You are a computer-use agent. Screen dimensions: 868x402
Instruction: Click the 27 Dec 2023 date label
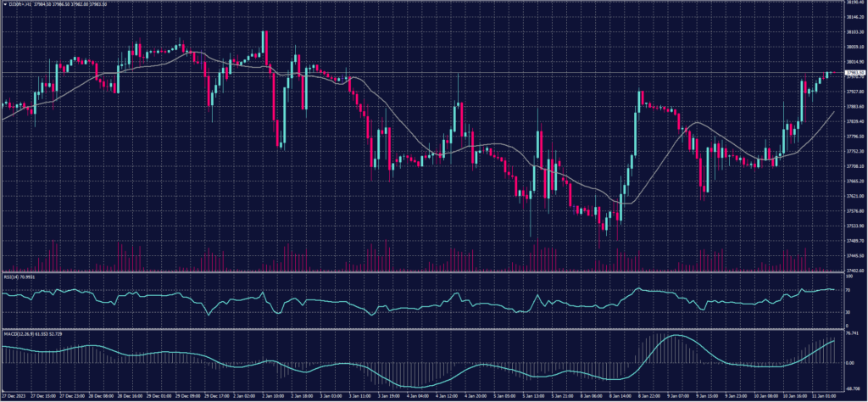coord(15,396)
